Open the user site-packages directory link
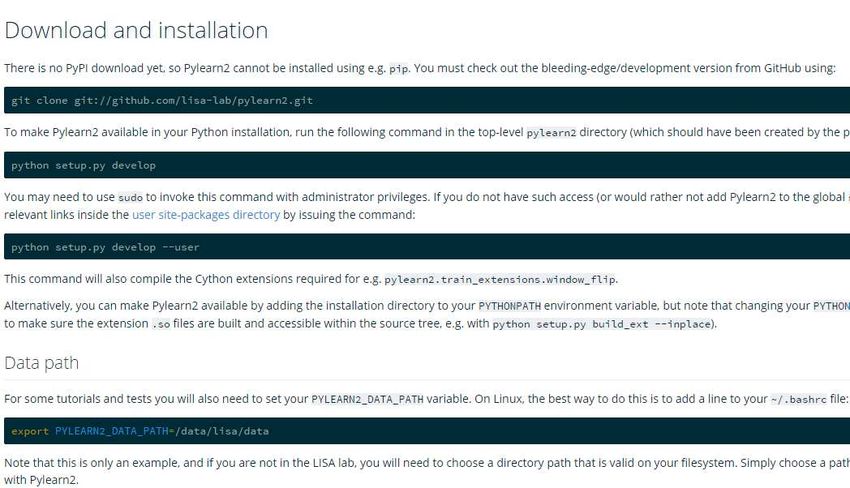This screenshot has width=850, height=488. point(206,215)
